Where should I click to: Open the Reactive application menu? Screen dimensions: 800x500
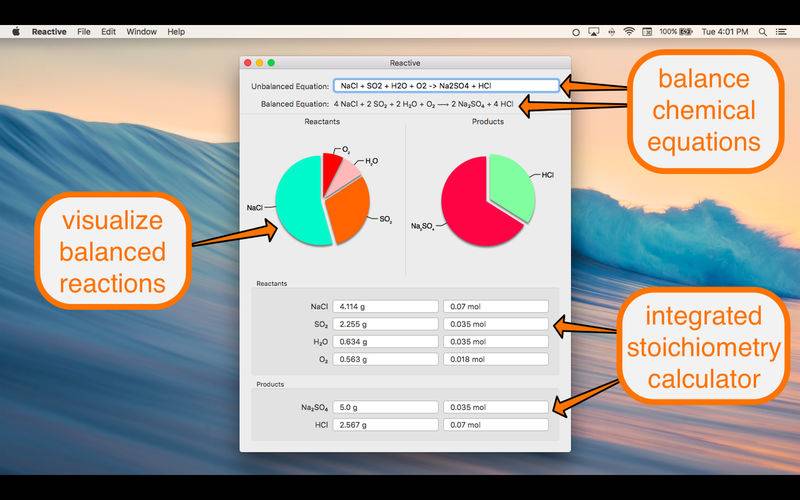49,32
